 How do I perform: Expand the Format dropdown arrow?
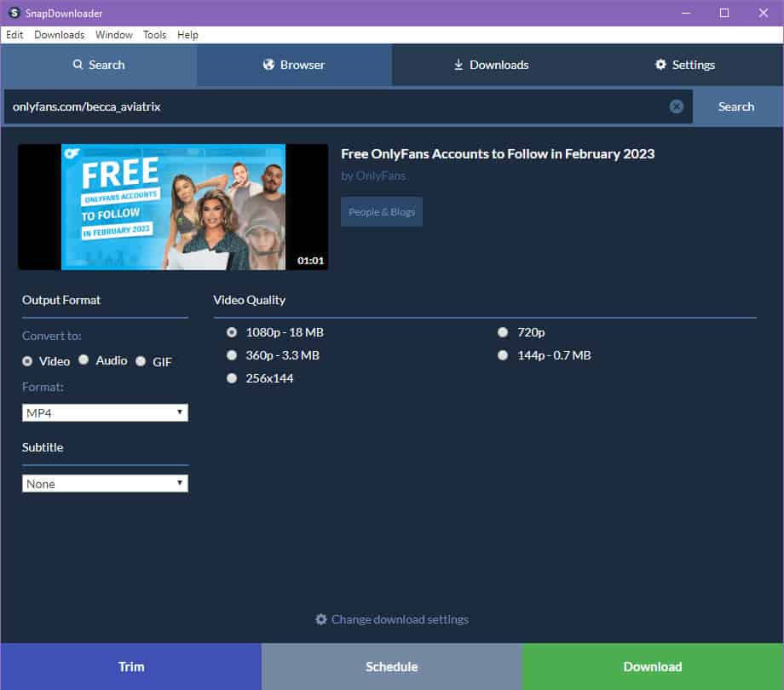click(181, 412)
